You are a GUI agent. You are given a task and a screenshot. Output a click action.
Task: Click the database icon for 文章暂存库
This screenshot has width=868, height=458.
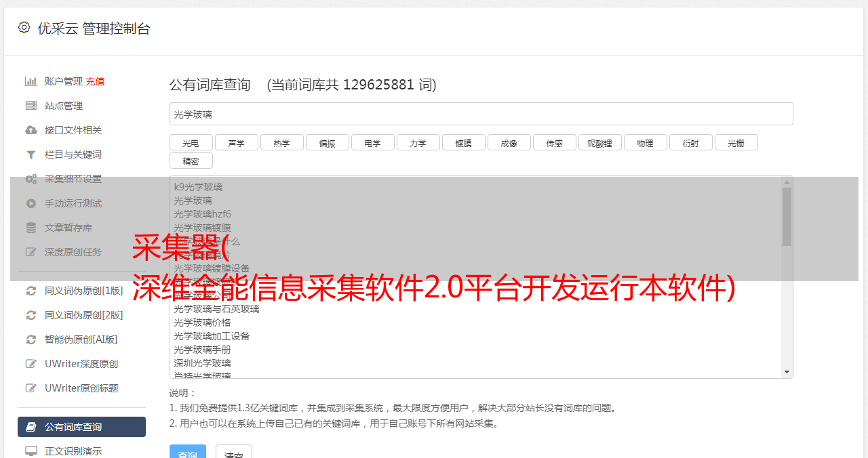click(31, 228)
